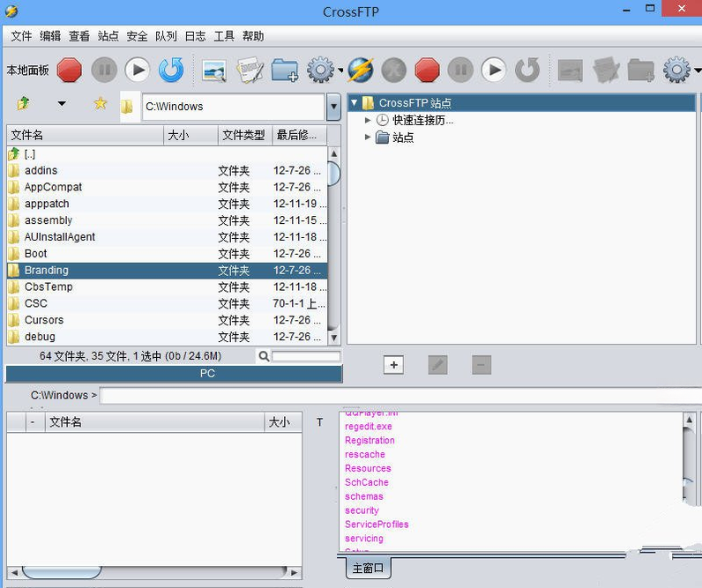Open the local settings gear icon
The width and height of the screenshot is (702, 588).
320,71
